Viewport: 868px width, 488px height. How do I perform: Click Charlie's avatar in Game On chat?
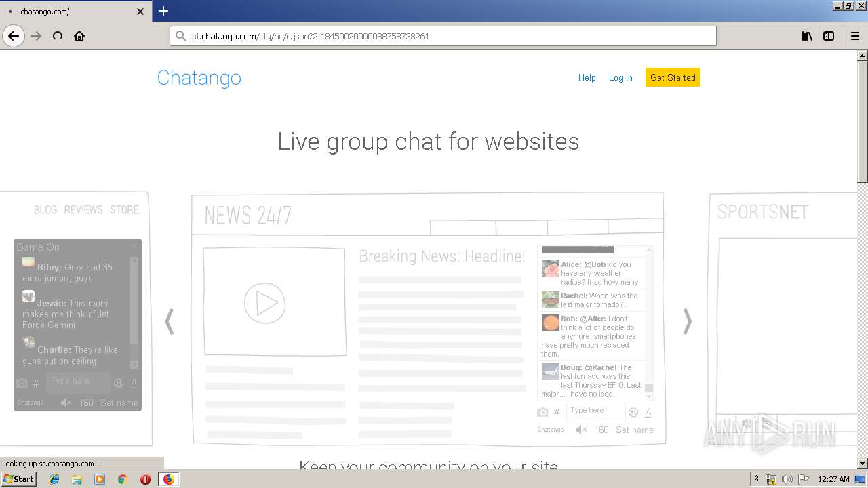pos(28,343)
